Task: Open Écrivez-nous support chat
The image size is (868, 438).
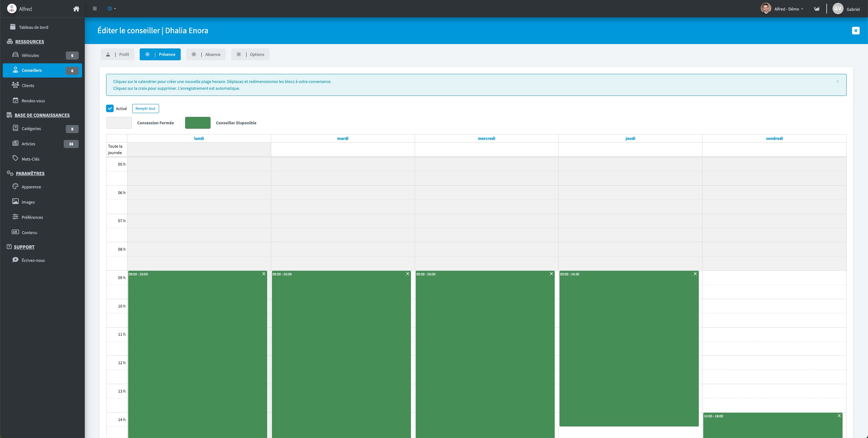Action: point(33,260)
